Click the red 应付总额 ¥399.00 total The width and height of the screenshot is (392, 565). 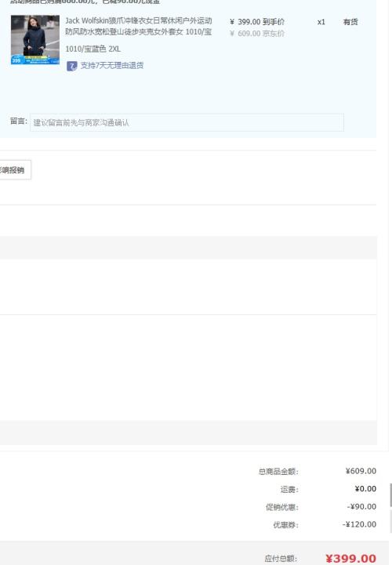(351, 559)
